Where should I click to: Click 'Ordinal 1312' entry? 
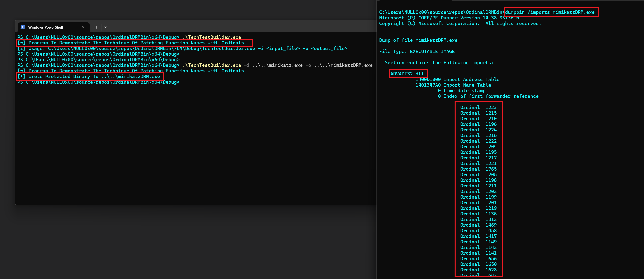coord(479,219)
